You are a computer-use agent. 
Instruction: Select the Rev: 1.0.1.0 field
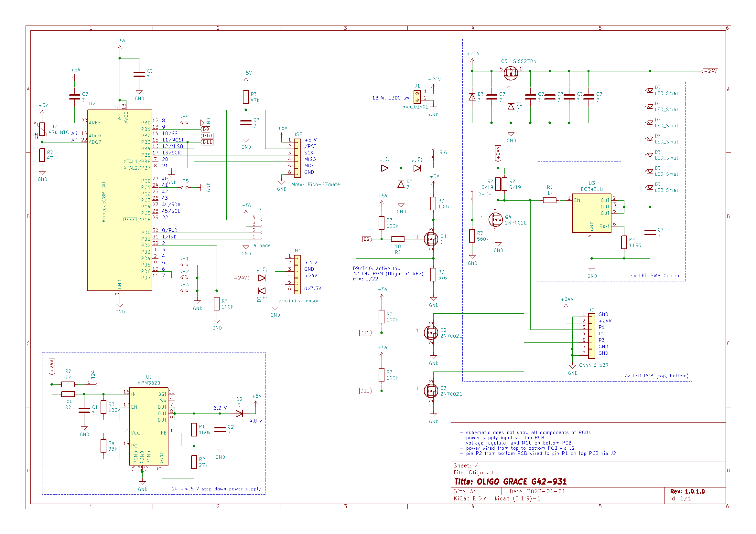coord(687,491)
